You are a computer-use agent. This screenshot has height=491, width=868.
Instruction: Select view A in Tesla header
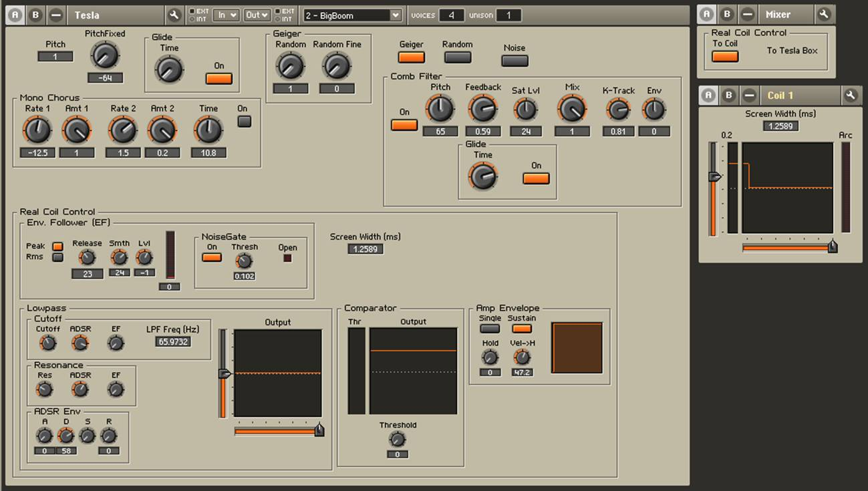[16, 15]
